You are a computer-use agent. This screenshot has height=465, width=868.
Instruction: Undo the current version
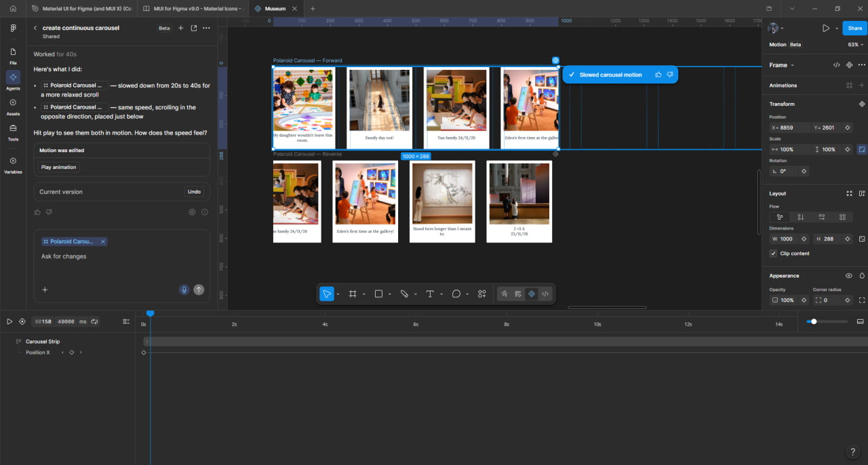[x=194, y=192]
